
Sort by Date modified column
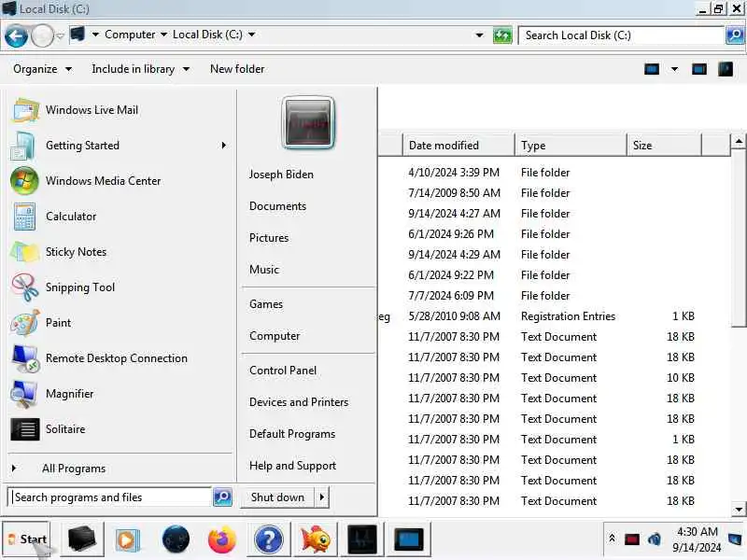[458, 146]
